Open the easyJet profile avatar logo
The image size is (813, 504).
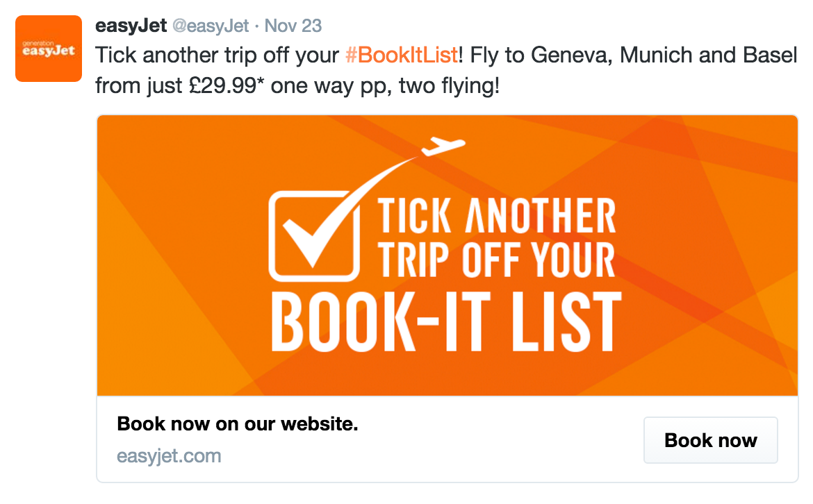[x=49, y=49]
